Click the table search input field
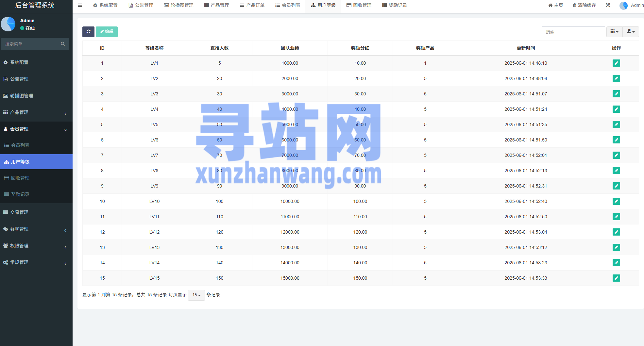This screenshot has width=644, height=346. (x=573, y=32)
